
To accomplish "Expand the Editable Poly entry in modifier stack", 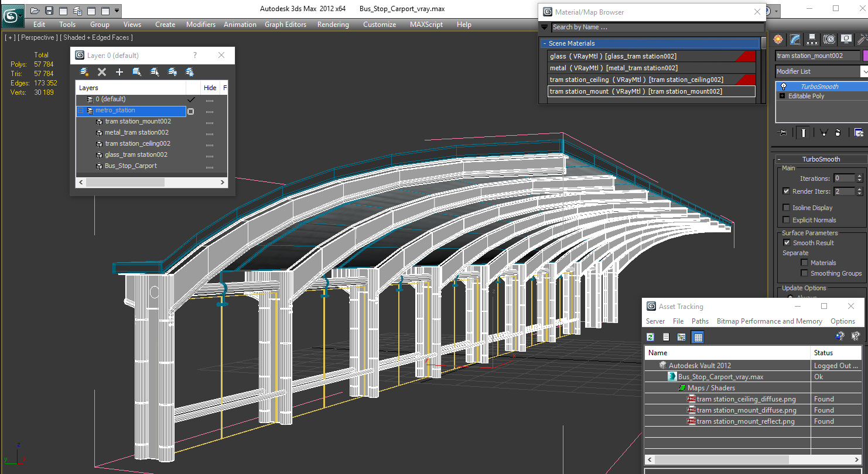I will [x=782, y=96].
